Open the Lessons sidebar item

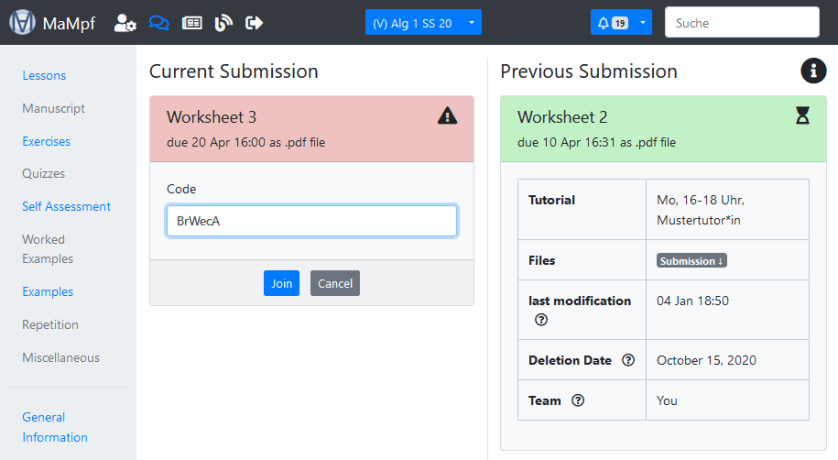pyautogui.click(x=44, y=76)
